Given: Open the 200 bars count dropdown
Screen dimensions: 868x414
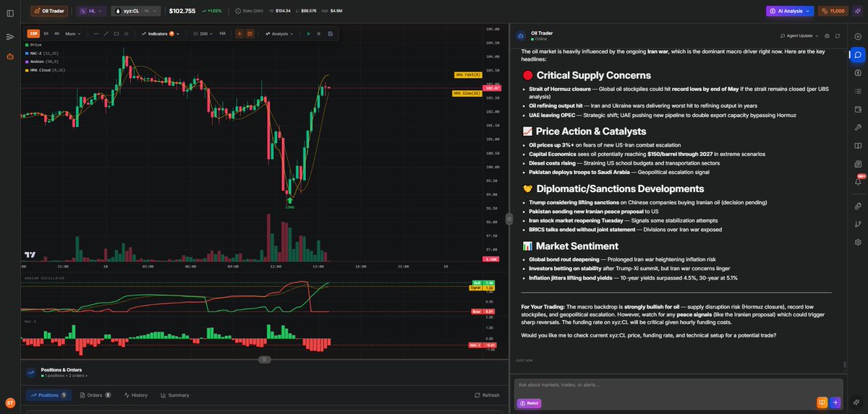Looking at the screenshot, I should 202,33.
